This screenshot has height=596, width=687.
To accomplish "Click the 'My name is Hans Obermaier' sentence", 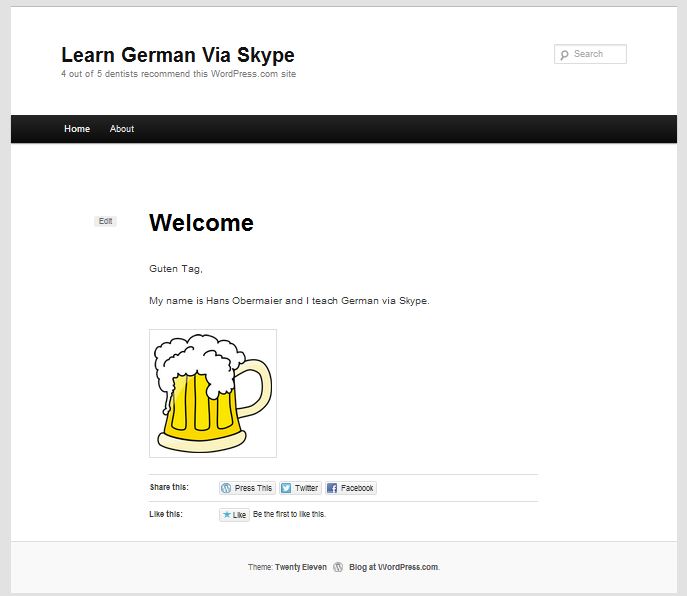I will pos(289,301).
